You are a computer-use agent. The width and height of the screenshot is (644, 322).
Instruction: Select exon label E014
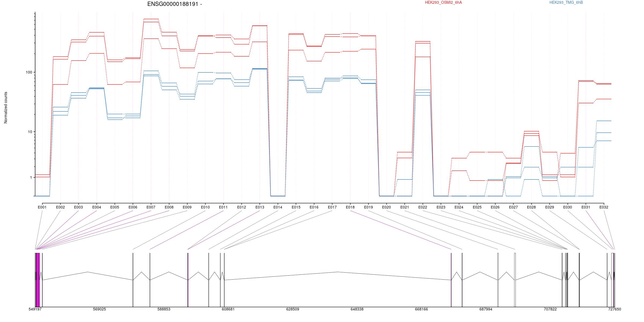pos(278,207)
